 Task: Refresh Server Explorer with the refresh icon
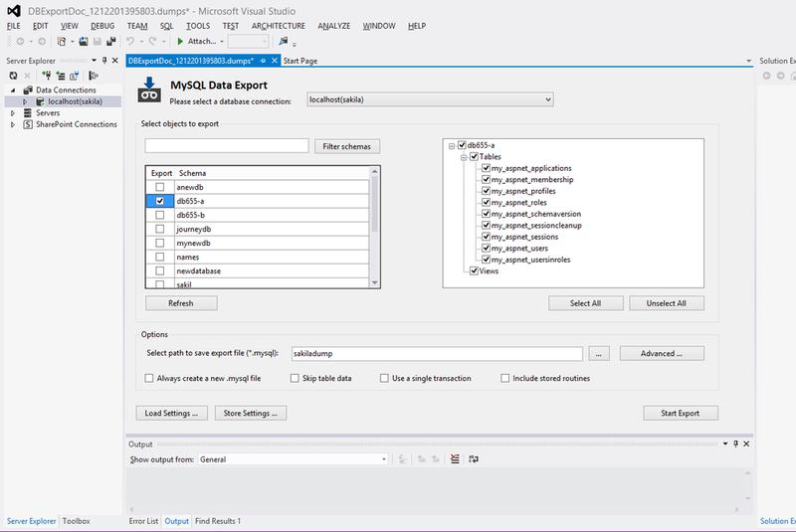(x=13, y=76)
